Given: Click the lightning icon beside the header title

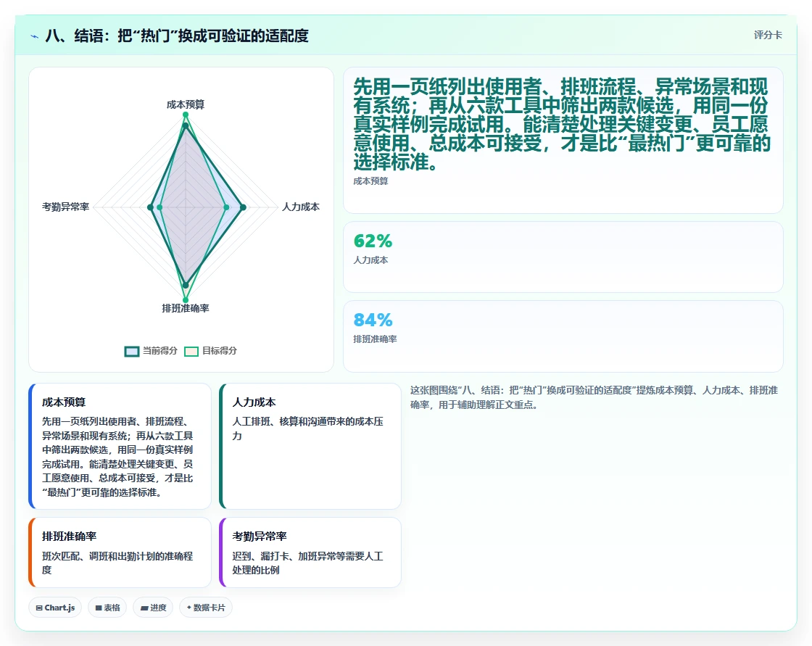Looking at the screenshot, I should click(x=35, y=36).
